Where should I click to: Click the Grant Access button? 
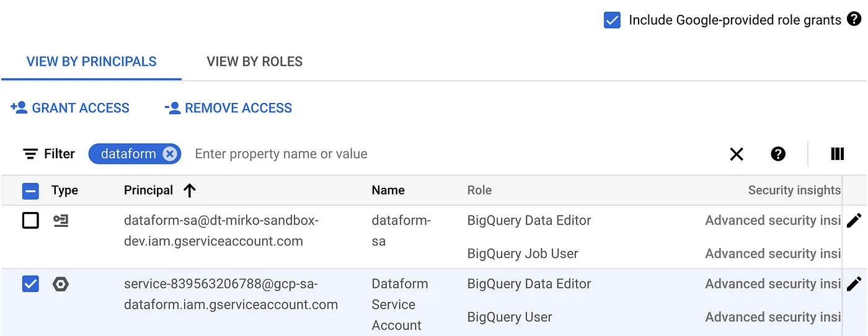(70, 108)
